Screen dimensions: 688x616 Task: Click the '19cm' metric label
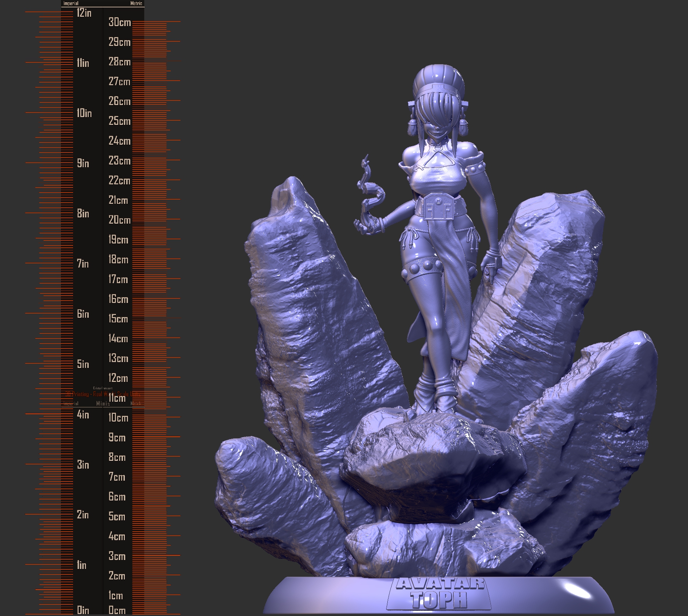tap(119, 240)
